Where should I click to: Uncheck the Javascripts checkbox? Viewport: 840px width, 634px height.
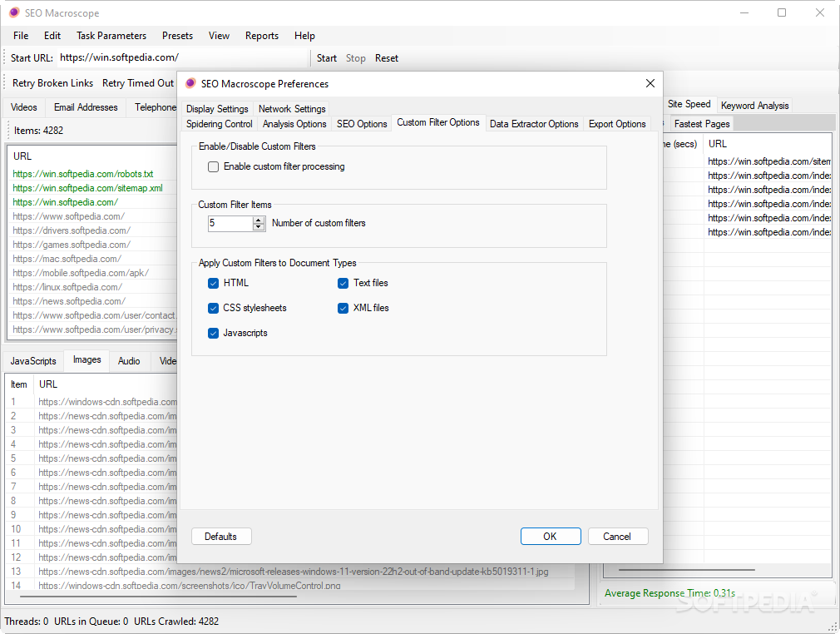pyautogui.click(x=213, y=333)
